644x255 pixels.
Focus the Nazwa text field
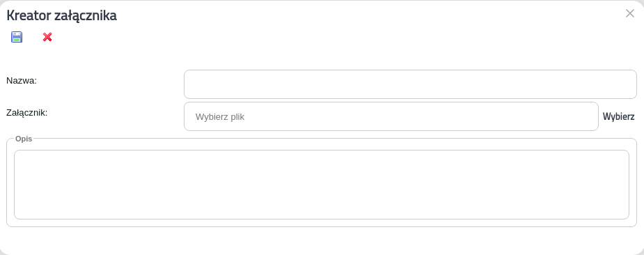pos(410,84)
